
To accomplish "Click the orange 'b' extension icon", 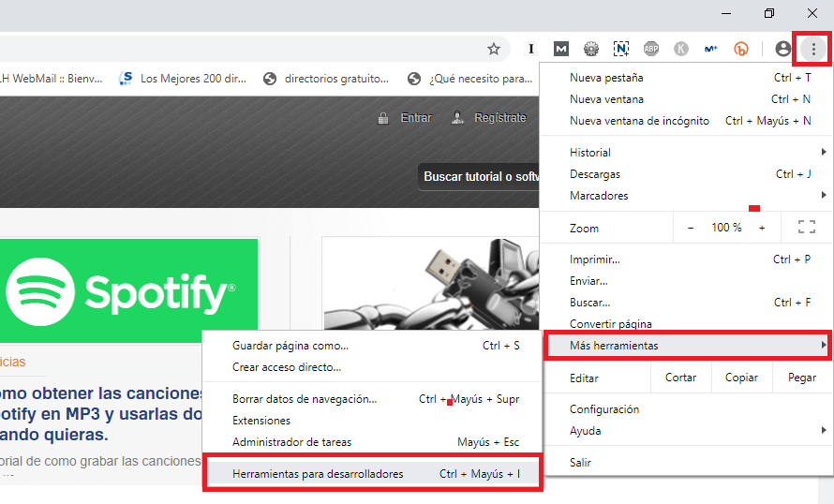I will (741, 49).
